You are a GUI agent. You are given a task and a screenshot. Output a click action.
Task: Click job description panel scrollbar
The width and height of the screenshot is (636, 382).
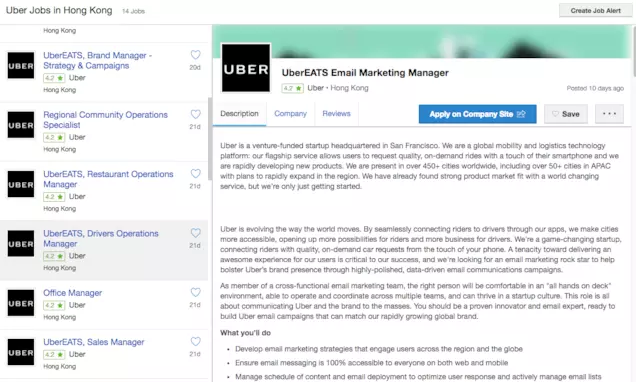click(634, 51)
